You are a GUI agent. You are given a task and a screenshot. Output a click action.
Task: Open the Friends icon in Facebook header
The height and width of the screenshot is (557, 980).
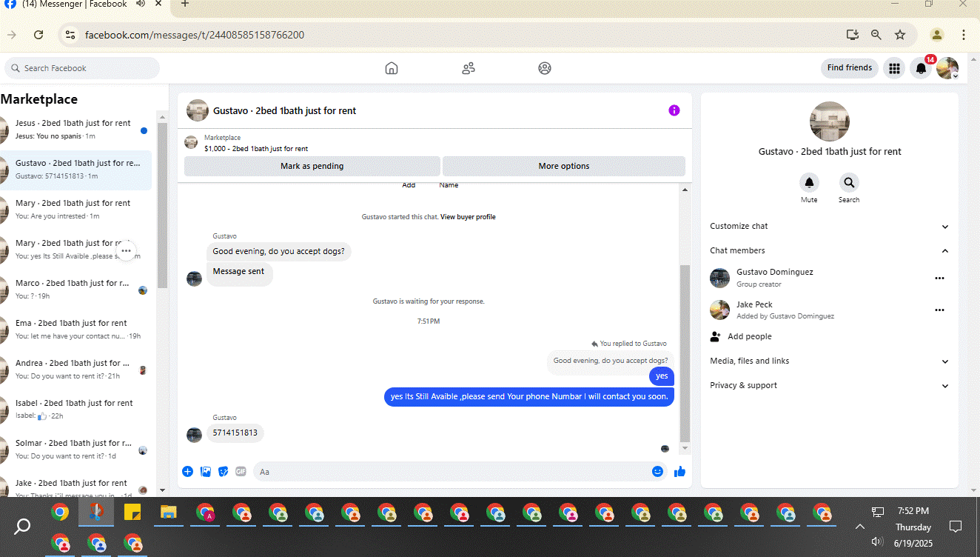pos(469,68)
